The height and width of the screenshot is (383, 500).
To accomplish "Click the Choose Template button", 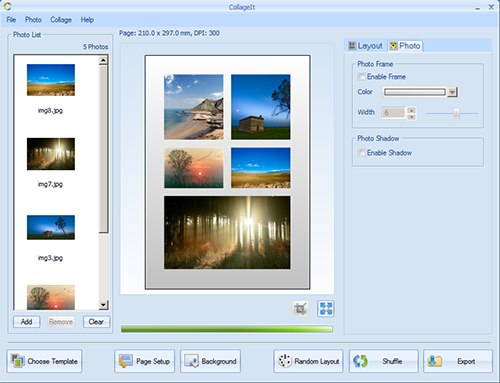I will [44, 361].
